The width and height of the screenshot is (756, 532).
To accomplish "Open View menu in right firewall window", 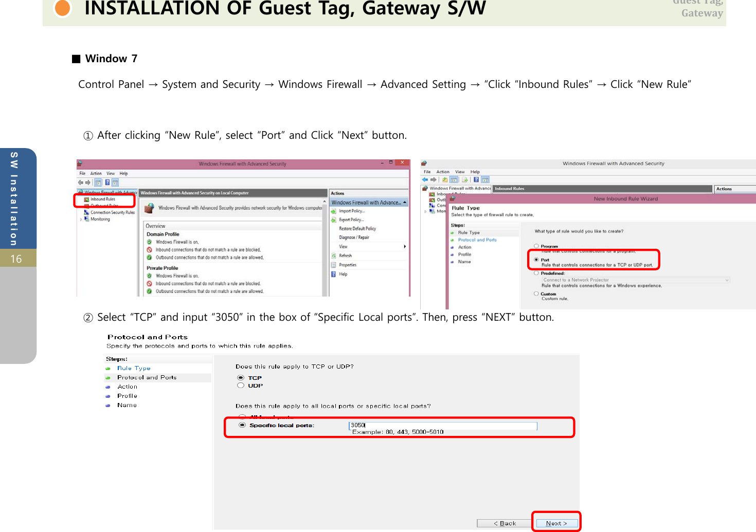I will coord(460,172).
